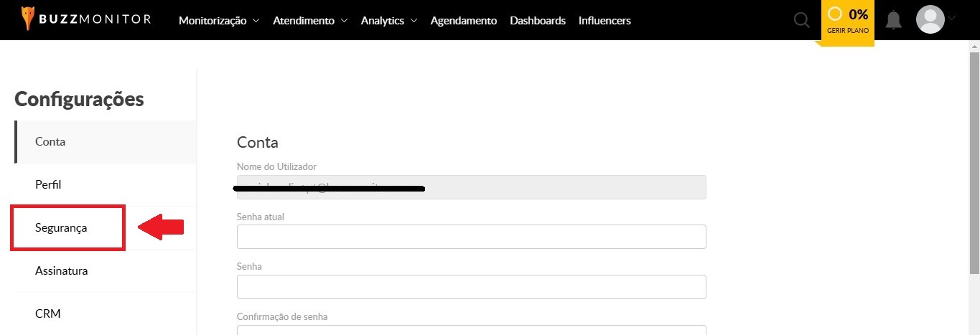
Task: Expand the Monitorização menu
Action: pyautogui.click(x=219, y=21)
